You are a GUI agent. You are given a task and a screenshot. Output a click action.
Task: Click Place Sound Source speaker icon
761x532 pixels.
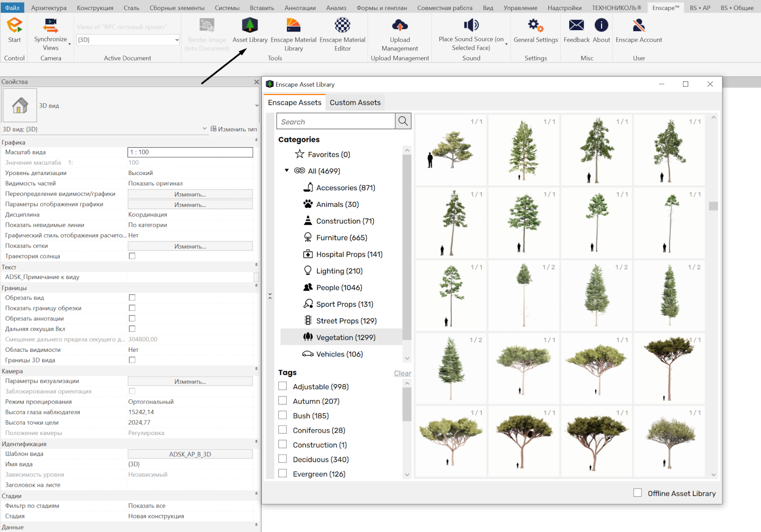point(471,25)
